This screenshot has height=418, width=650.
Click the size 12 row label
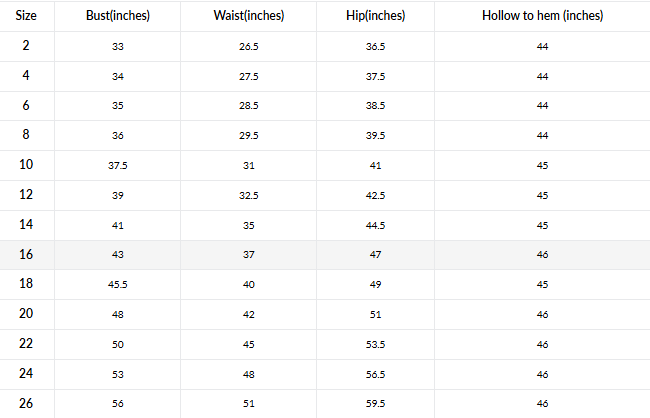(26, 195)
